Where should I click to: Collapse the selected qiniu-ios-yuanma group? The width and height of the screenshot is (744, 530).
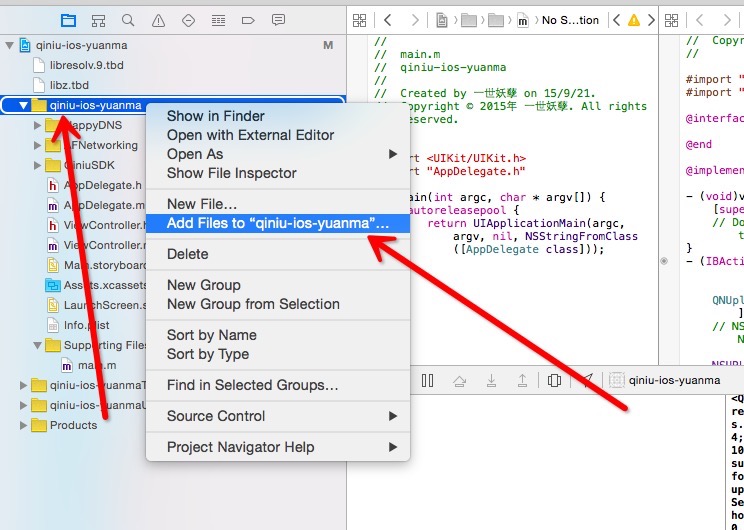[23, 105]
